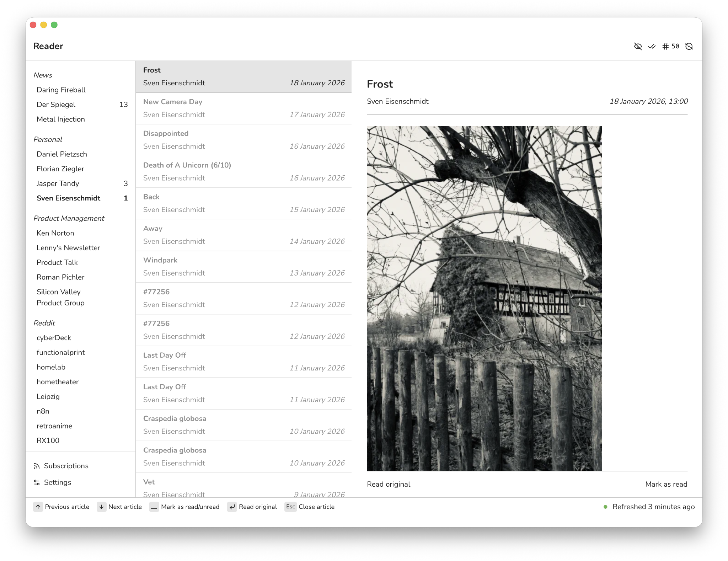Screen dimensions: 728x561
Task: Toggle read status with Mark as read/unread
Action: 154,507
